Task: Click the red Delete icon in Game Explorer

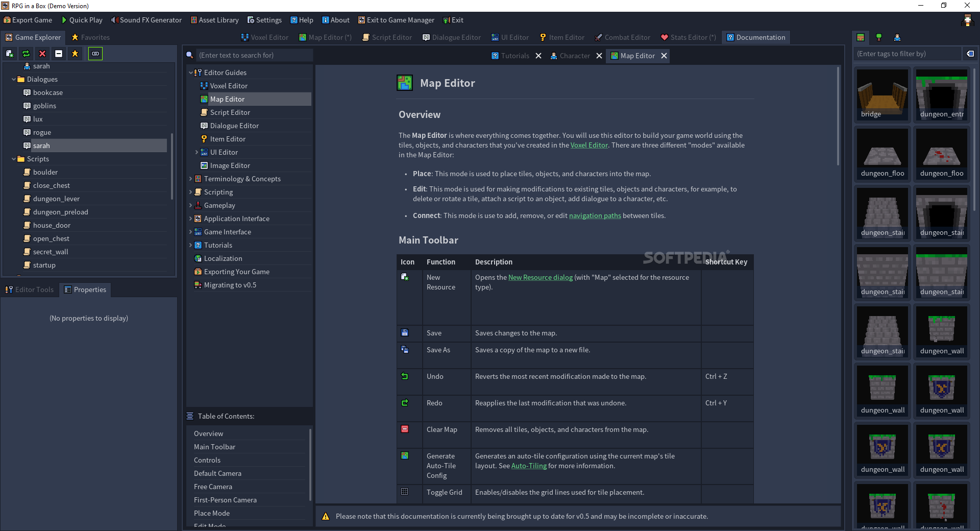Action: 42,54
